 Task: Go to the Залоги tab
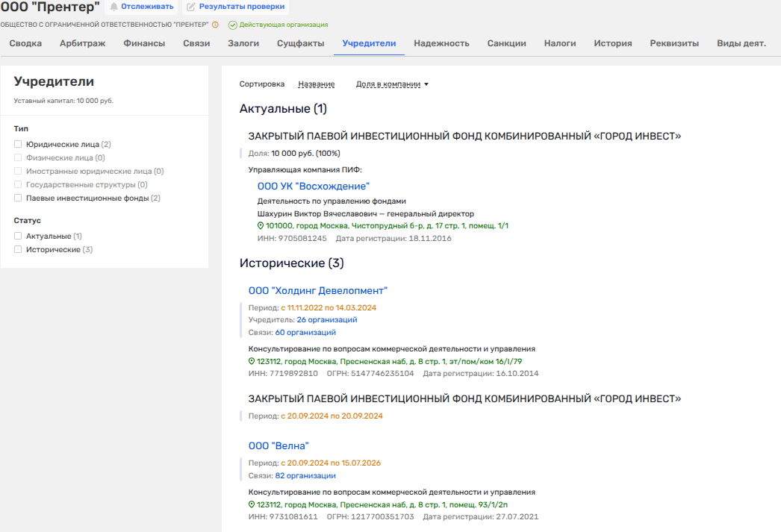pyautogui.click(x=243, y=43)
